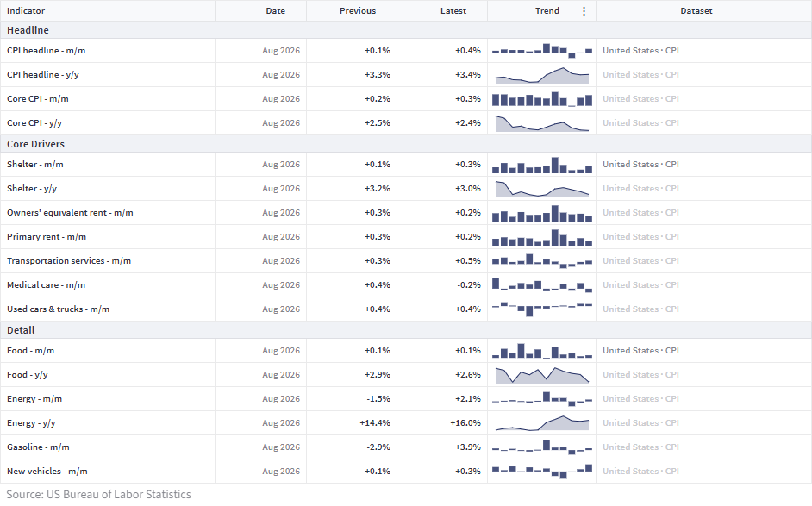Select the Dataset column header
The height and width of the screenshot is (506, 812).
coord(696,11)
